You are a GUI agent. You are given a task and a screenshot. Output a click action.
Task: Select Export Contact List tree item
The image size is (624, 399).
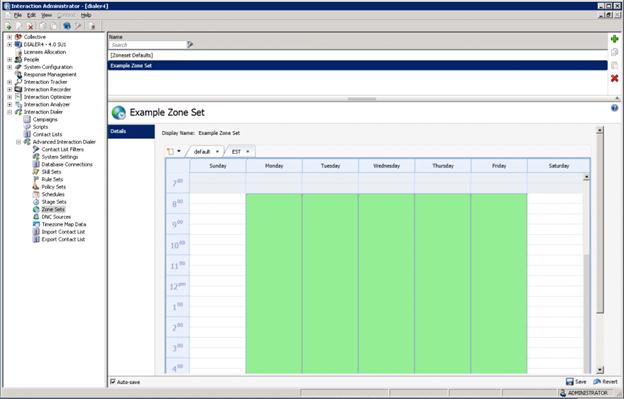[63, 239]
